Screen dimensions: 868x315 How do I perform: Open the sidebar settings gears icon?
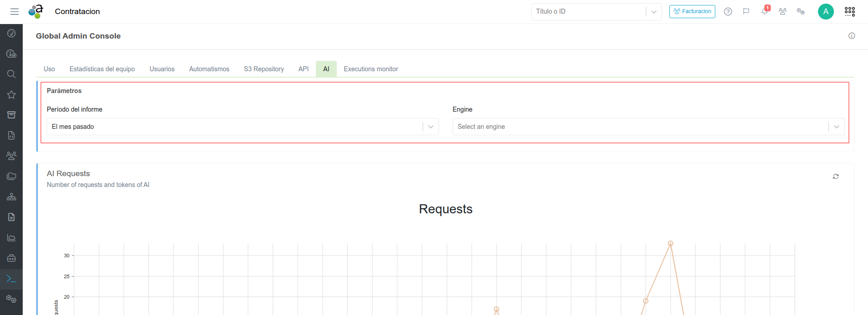pyautogui.click(x=11, y=299)
